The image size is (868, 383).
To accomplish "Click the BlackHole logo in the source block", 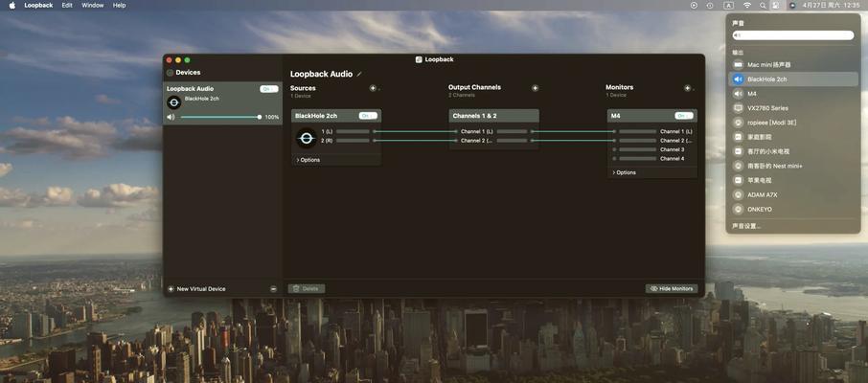I will coord(307,137).
